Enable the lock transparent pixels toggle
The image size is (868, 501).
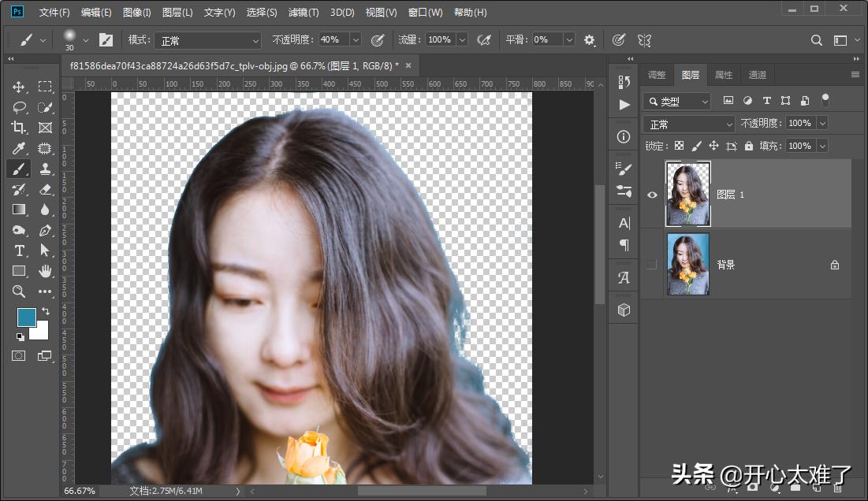click(679, 145)
